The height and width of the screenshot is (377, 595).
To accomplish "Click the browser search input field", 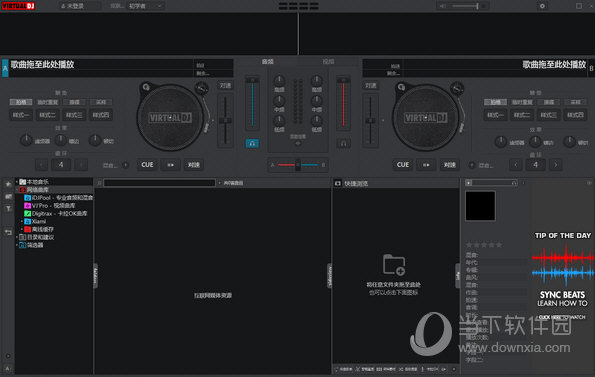I will tap(159, 183).
